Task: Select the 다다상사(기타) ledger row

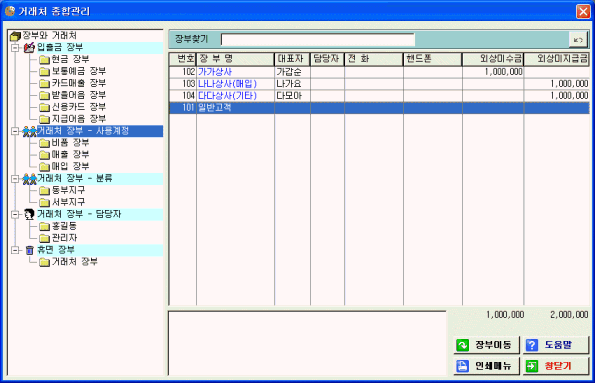Action: (379, 96)
